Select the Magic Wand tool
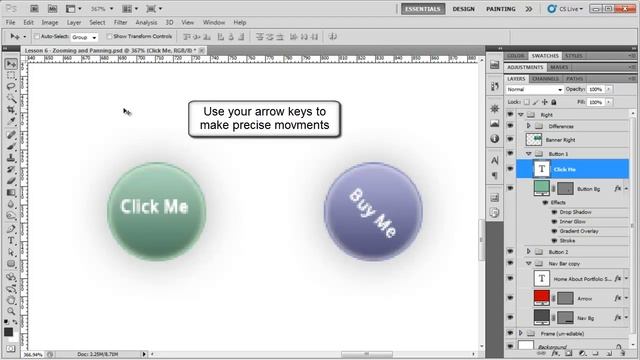 11,98
